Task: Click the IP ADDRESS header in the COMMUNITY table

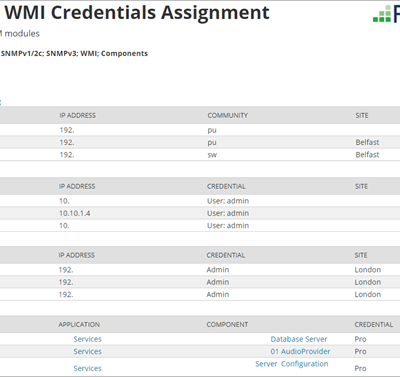Action: click(78, 115)
